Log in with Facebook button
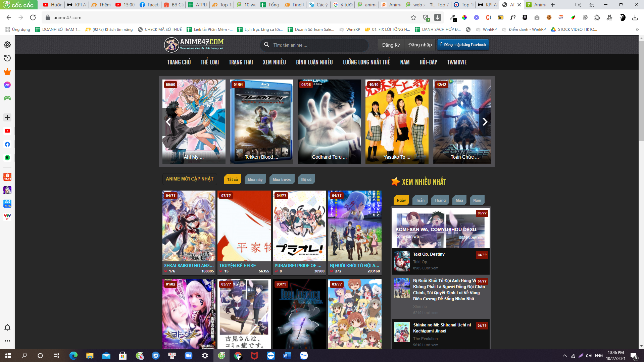The image size is (644, 362). 463,45
